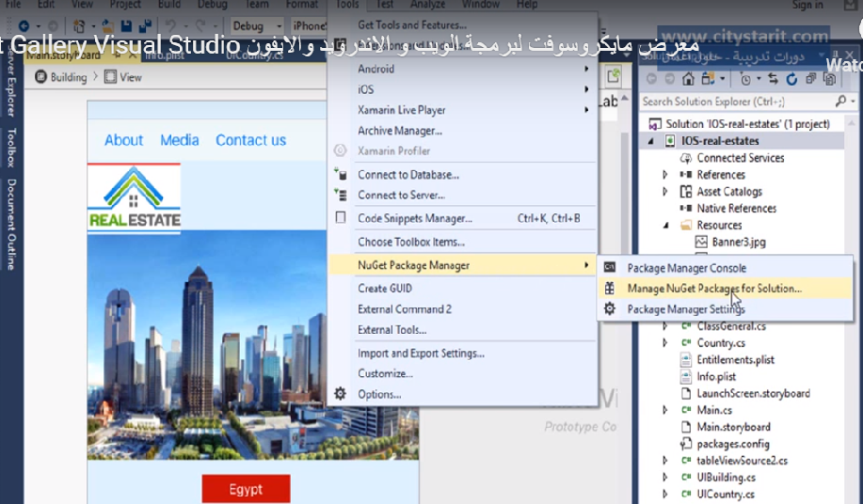Click the Redo toolbar icon

pos(200,25)
